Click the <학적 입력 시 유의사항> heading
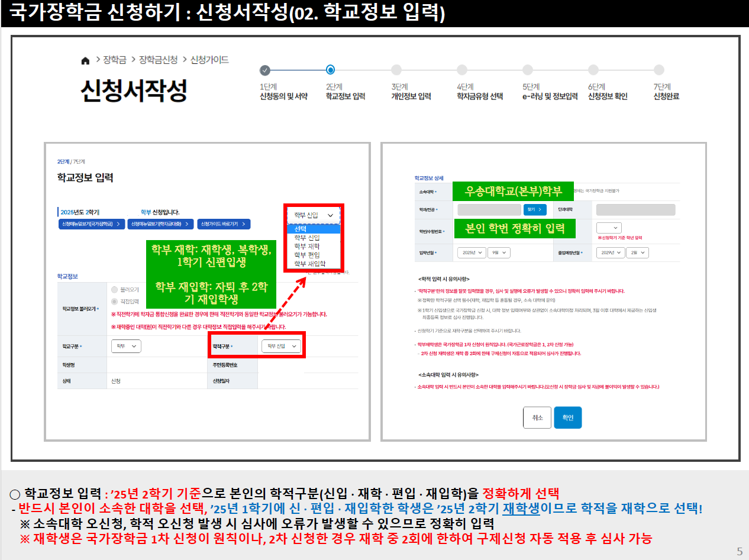Image resolution: width=749 pixels, height=560 pixels. coord(444,279)
